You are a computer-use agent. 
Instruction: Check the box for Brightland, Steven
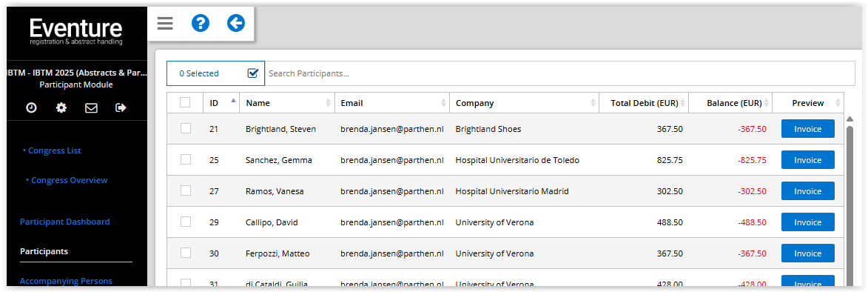pyautogui.click(x=186, y=128)
